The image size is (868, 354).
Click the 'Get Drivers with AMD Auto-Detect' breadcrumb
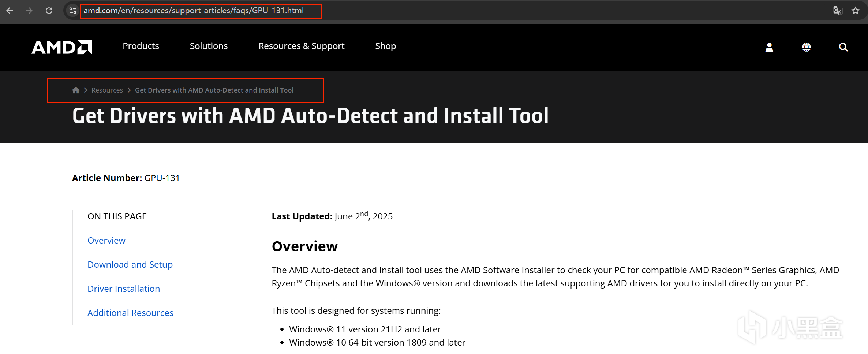pyautogui.click(x=214, y=90)
